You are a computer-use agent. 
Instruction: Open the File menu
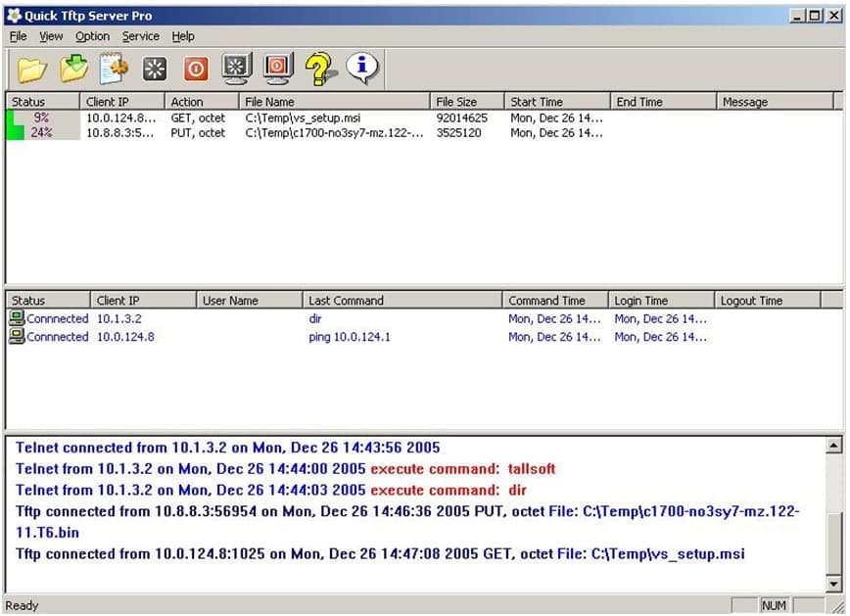coord(17,36)
